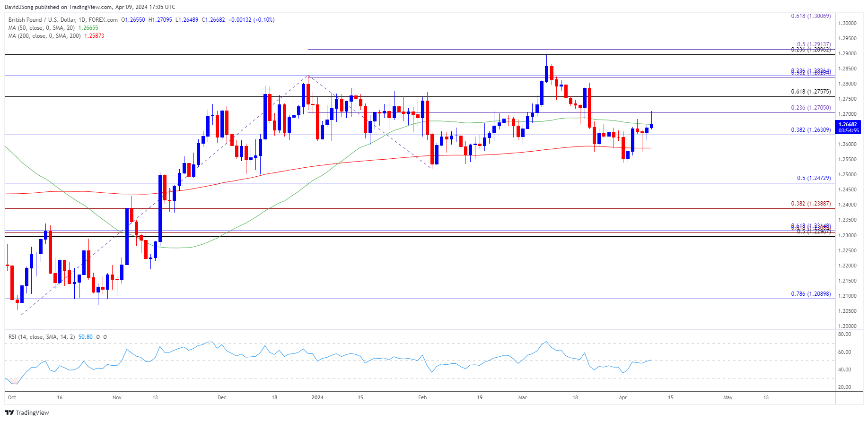
Task: Click the MA 200 value 1.25873
Action: pos(94,36)
